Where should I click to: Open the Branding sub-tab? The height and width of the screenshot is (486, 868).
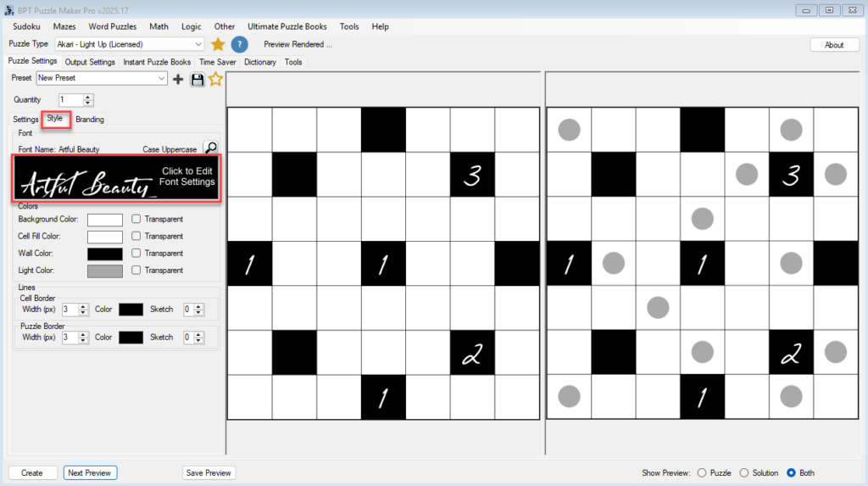coord(90,120)
